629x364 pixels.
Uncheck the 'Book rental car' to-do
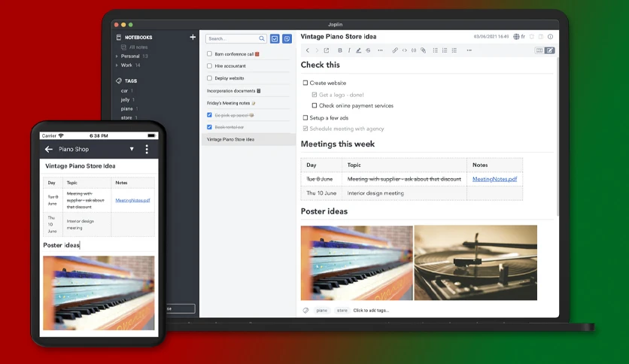[x=209, y=127]
